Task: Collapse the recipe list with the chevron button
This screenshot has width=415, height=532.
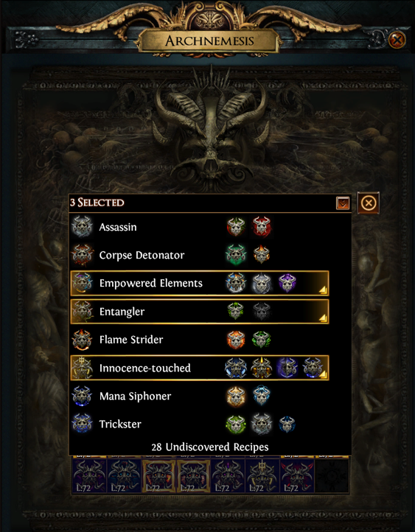Action: tap(343, 203)
